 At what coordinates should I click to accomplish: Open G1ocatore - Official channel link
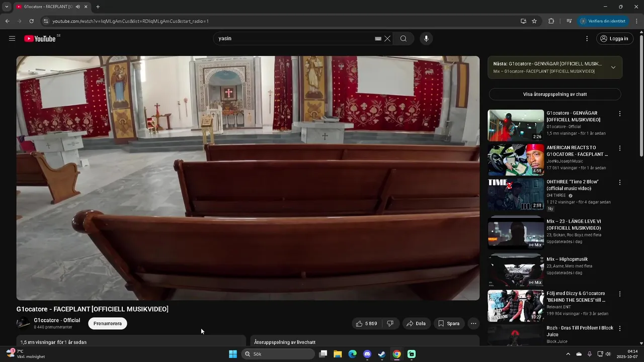[x=57, y=320]
